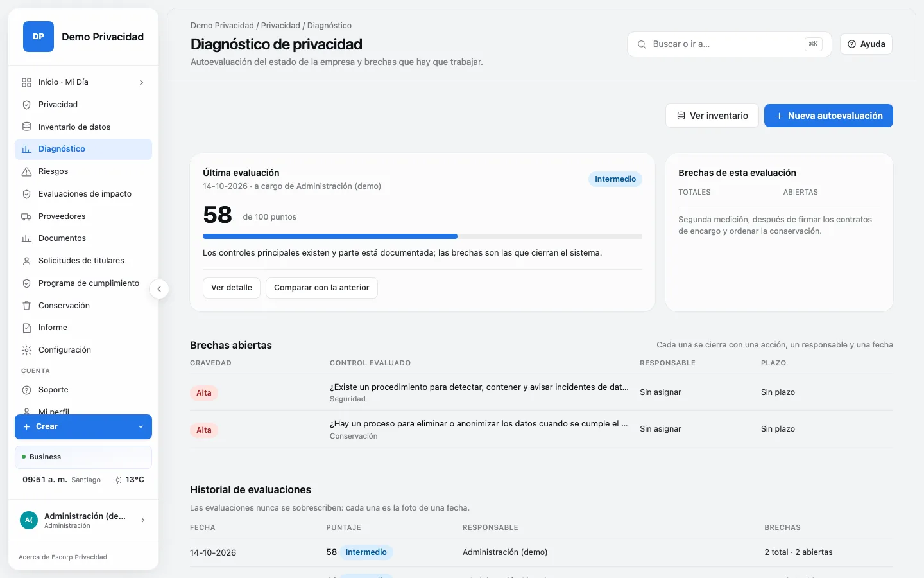Click the Privacidad shield icon
924x578 pixels.
pos(26,105)
